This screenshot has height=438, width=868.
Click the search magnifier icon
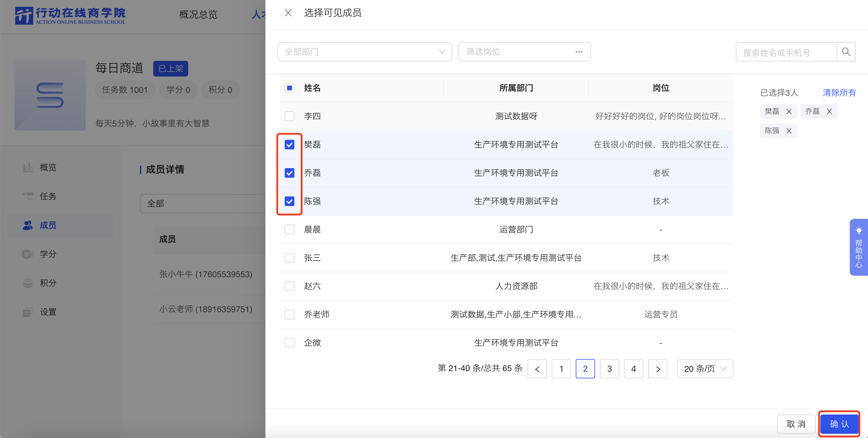point(846,52)
